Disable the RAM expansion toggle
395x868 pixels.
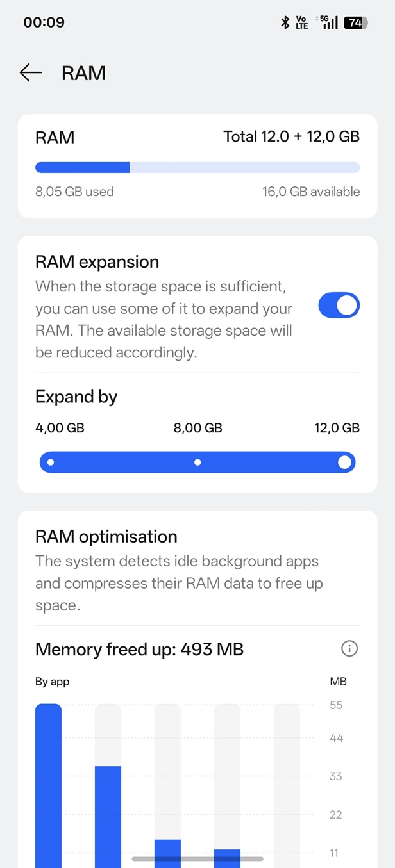pos(339,306)
